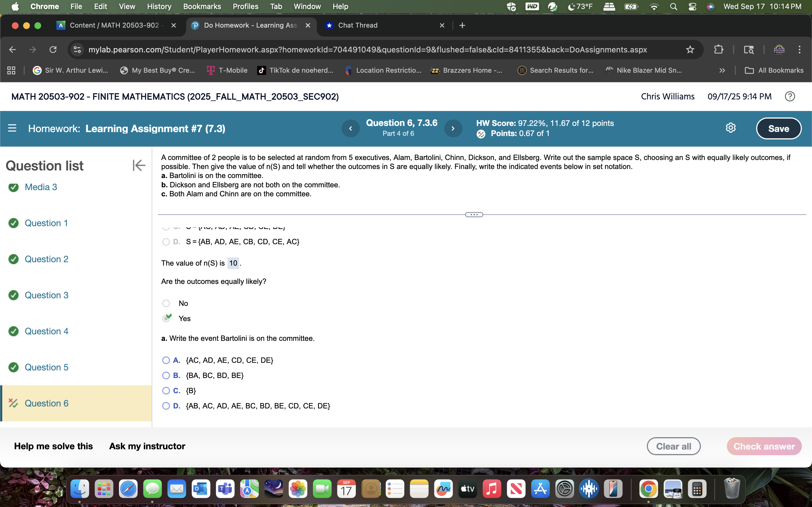This screenshot has height=507, width=812.
Task: Open Spotlight search from the menu bar
Action: 673,6
